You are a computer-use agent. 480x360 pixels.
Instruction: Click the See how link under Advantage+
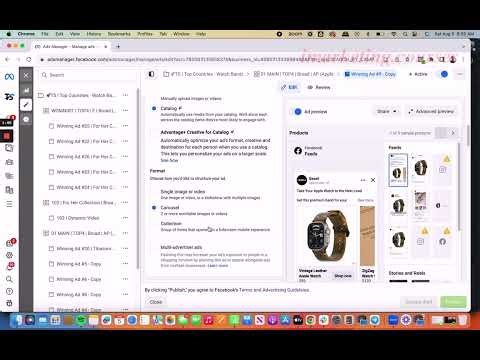tap(169, 160)
